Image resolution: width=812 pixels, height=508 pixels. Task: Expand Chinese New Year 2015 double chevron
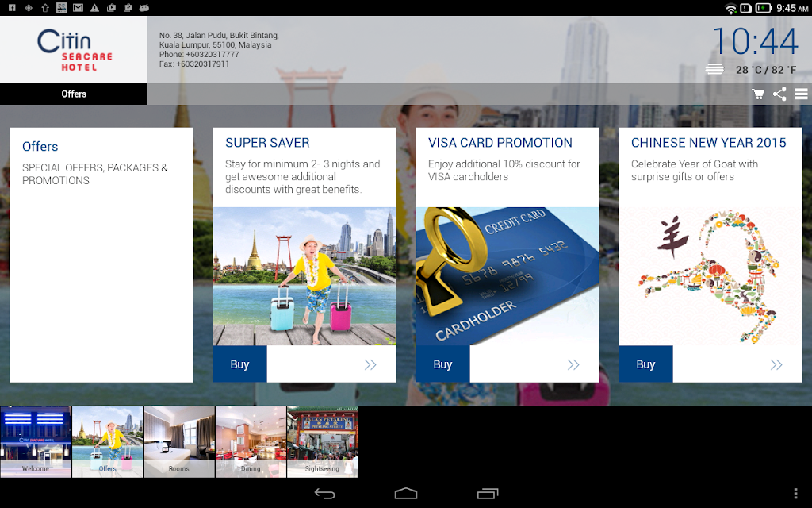coord(776,364)
